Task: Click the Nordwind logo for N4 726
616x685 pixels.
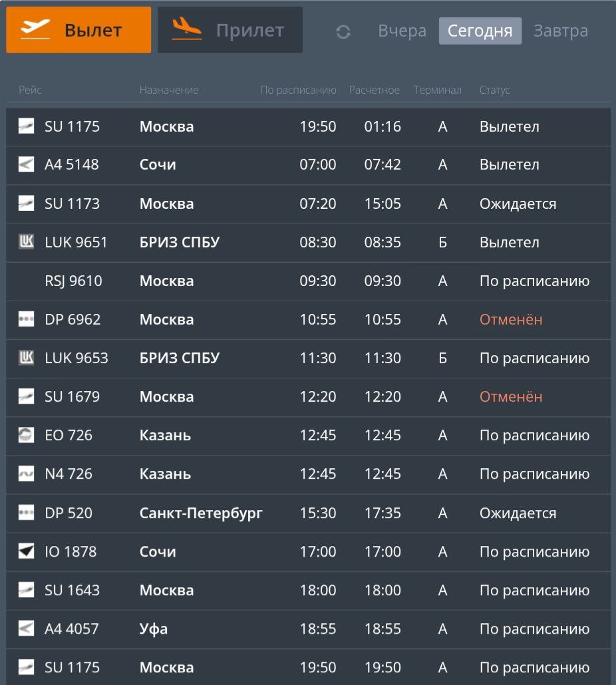Action: (x=26, y=474)
